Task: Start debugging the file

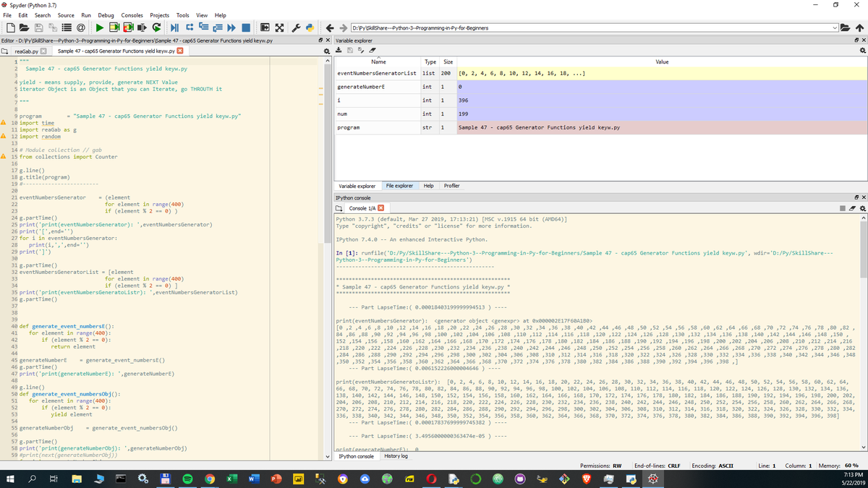Action: pyautogui.click(x=175, y=27)
